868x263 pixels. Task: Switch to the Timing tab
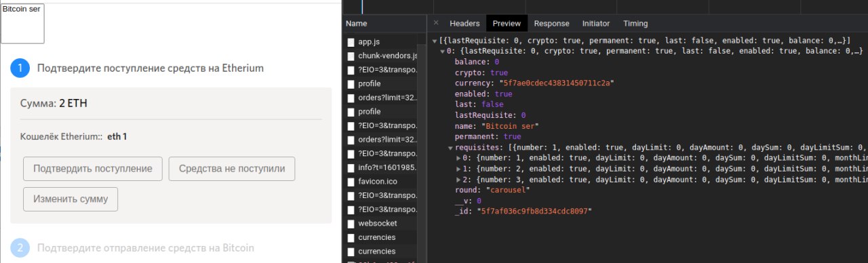tap(635, 23)
